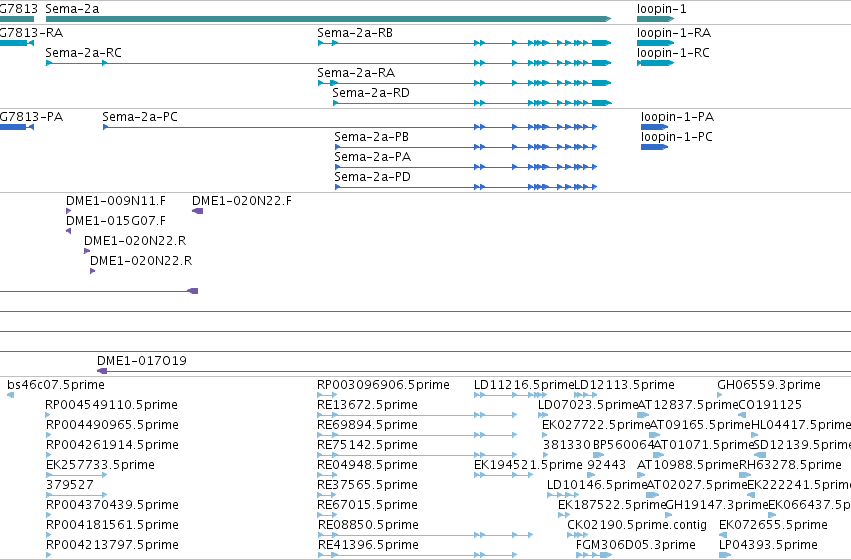Select the Sema-2a-PC protein label
The width and height of the screenshot is (851, 560).
pyautogui.click(x=140, y=117)
